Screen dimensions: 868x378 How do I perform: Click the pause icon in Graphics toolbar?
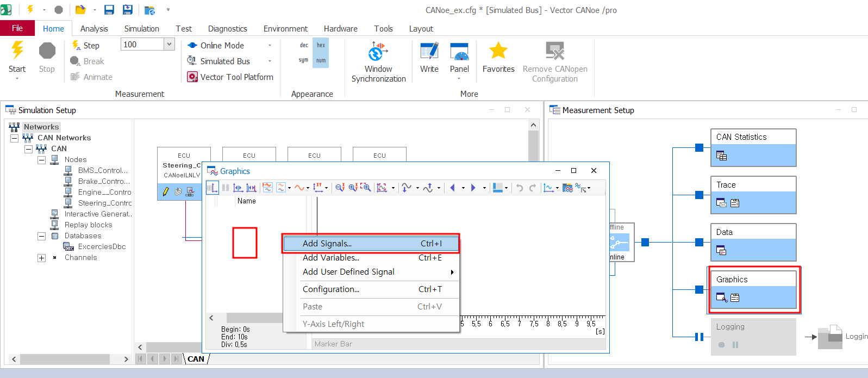coord(226,188)
